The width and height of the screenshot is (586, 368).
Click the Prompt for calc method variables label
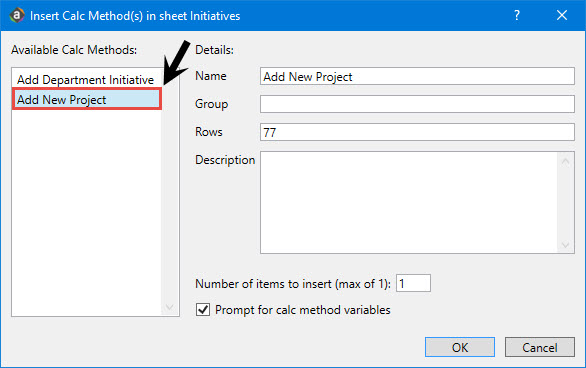[x=303, y=310]
